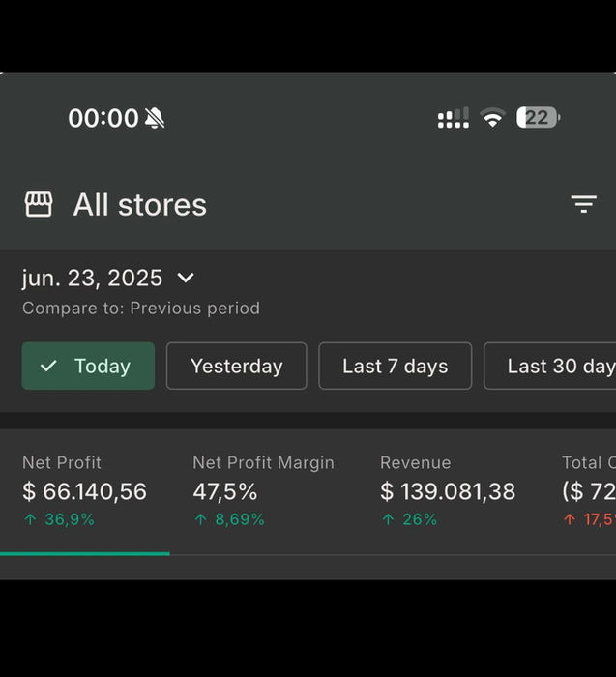This screenshot has width=616, height=677.
Task: Tap the cellular signal bars icon
Action: pyautogui.click(x=454, y=118)
